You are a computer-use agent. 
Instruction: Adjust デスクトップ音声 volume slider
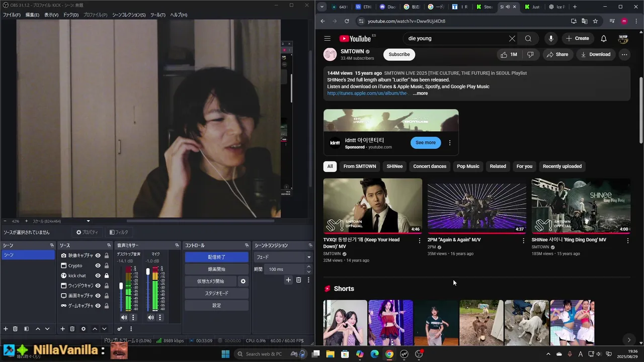(121, 286)
